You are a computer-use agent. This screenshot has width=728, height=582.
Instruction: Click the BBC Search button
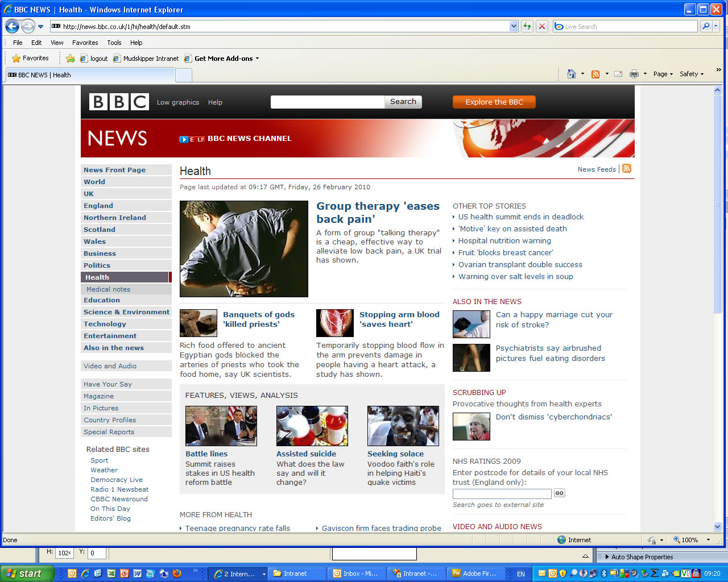coord(403,102)
